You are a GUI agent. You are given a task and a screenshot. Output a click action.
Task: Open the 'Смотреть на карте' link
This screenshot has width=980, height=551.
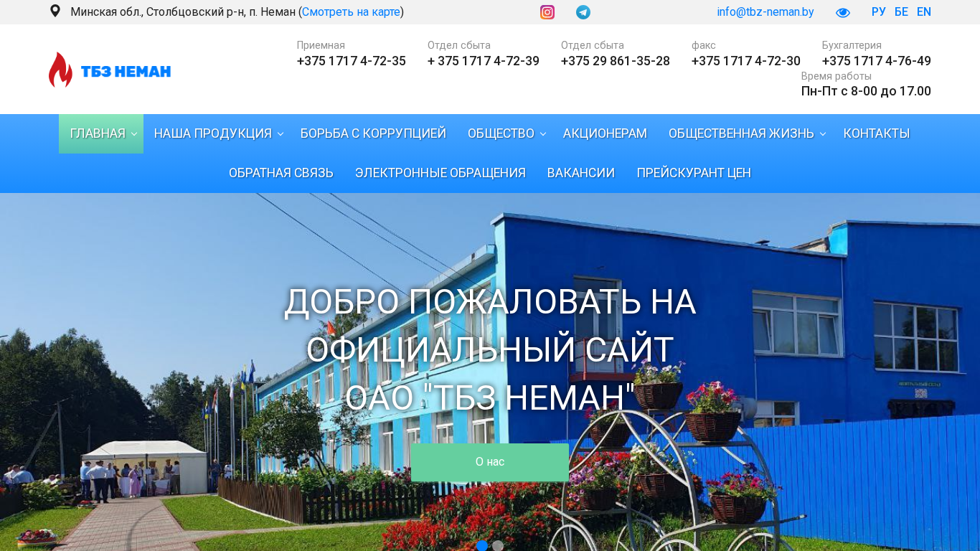351,12
